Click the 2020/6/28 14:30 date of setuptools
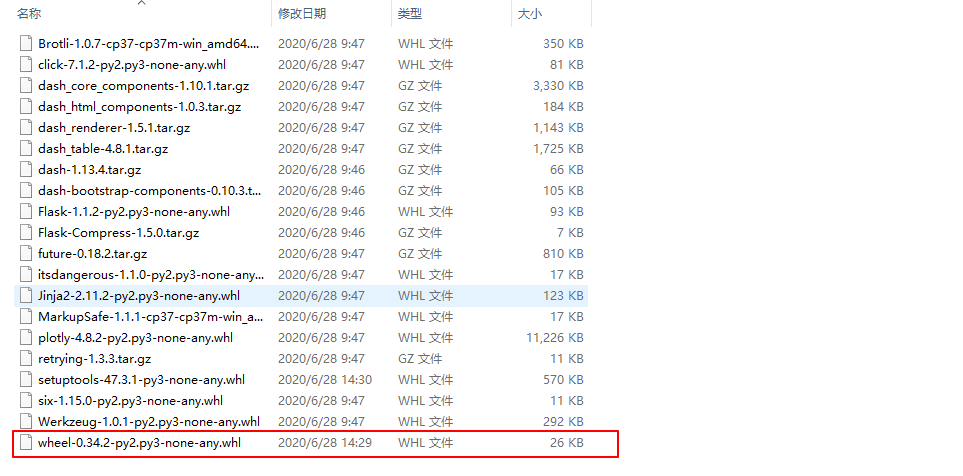The height and width of the screenshot is (476, 963). click(x=325, y=379)
